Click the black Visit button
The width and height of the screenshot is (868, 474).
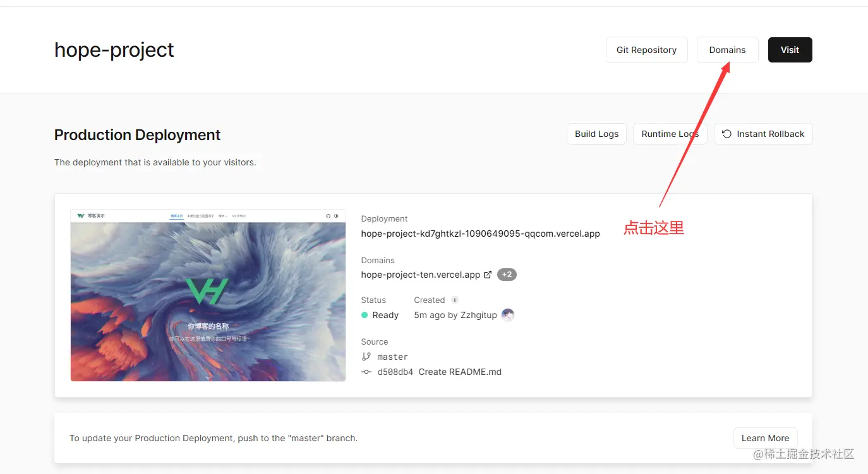[790, 50]
